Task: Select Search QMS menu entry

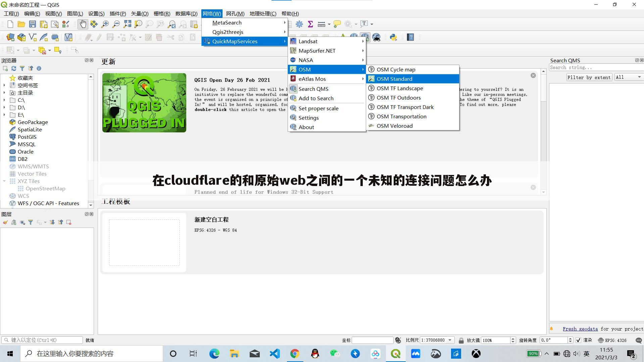Action: (327, 89)
